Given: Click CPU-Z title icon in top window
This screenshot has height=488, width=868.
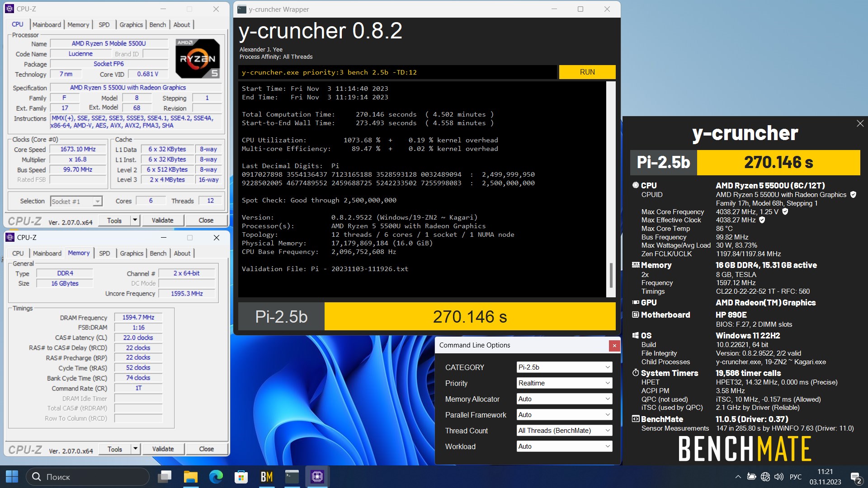Looking at the screenshot, I should click(x=9, y=9).
